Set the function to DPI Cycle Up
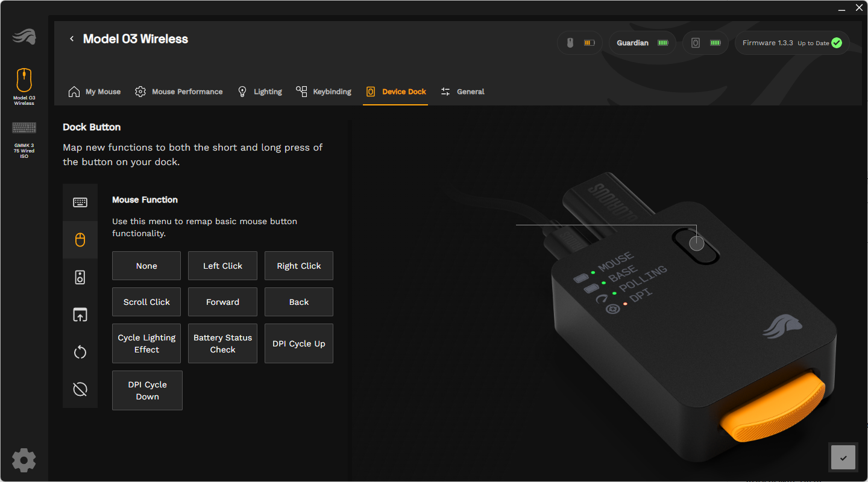Image resolution: width=868 pixels, height=482 pixels. click(299, 343)
